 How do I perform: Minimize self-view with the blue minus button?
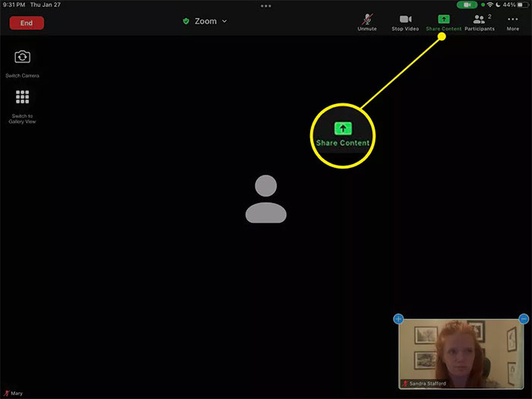(x=523, y=319)
